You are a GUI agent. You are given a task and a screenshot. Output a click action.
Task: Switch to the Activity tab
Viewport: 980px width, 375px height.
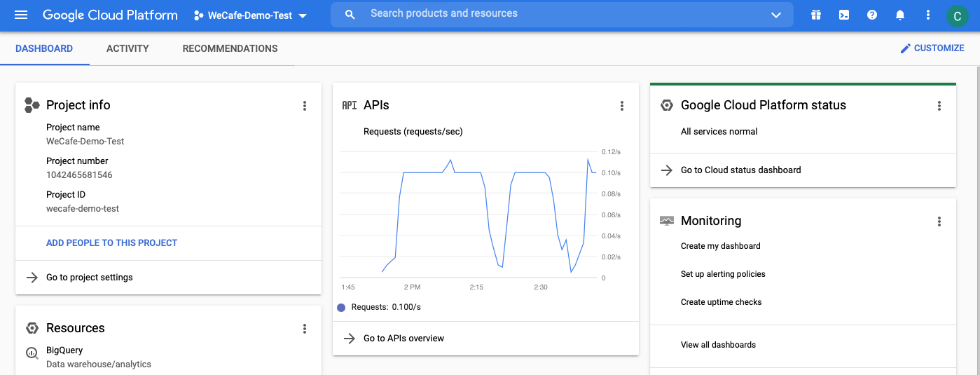tap(127, 48)
